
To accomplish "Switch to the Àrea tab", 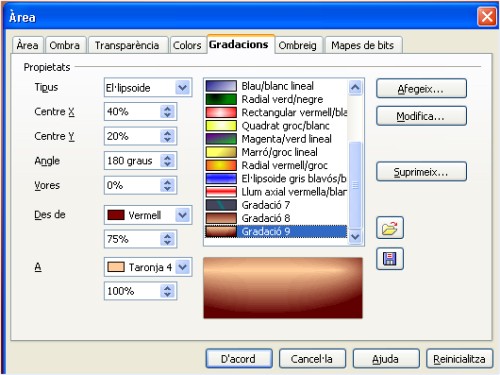I will [27, 45].
